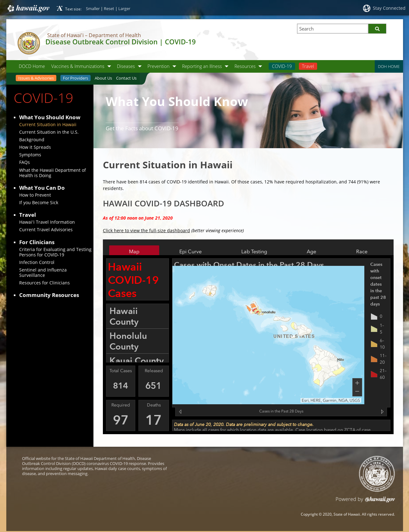This screenshot has height=532, width=409.
Task: Open the full-size dashboard link
Action: (146, 231)
